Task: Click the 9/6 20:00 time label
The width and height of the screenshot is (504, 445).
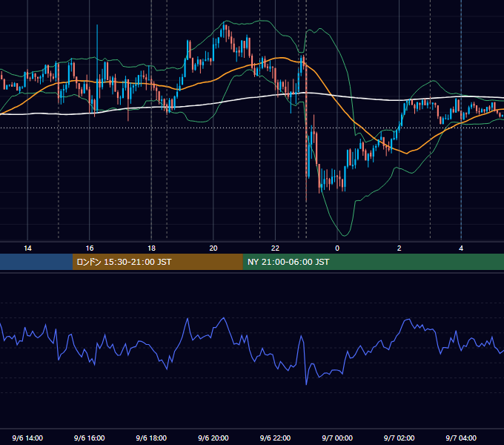Action: [213, 438]
